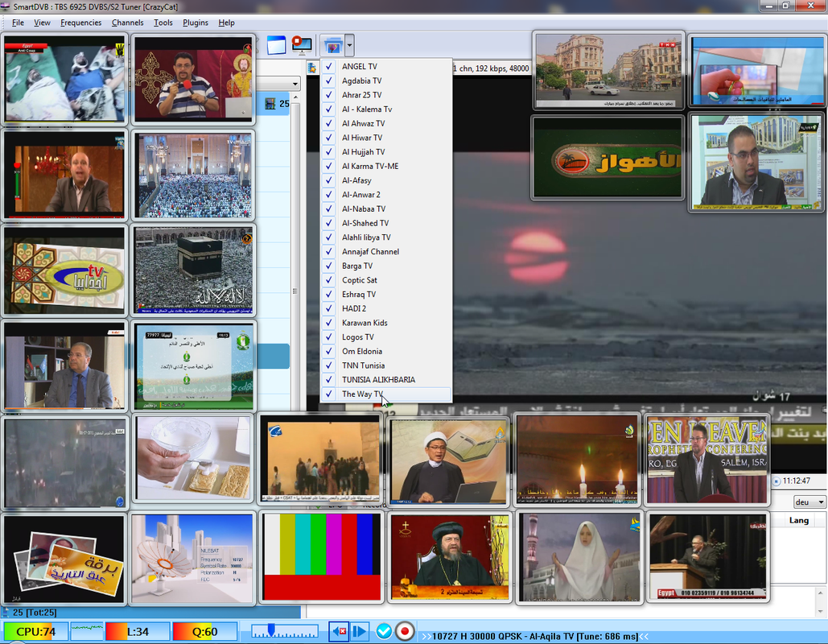Open the mosque crowd interior thumbnail
Image resolution: width=828 pixels, height=644 pixels.
(193, 175)
